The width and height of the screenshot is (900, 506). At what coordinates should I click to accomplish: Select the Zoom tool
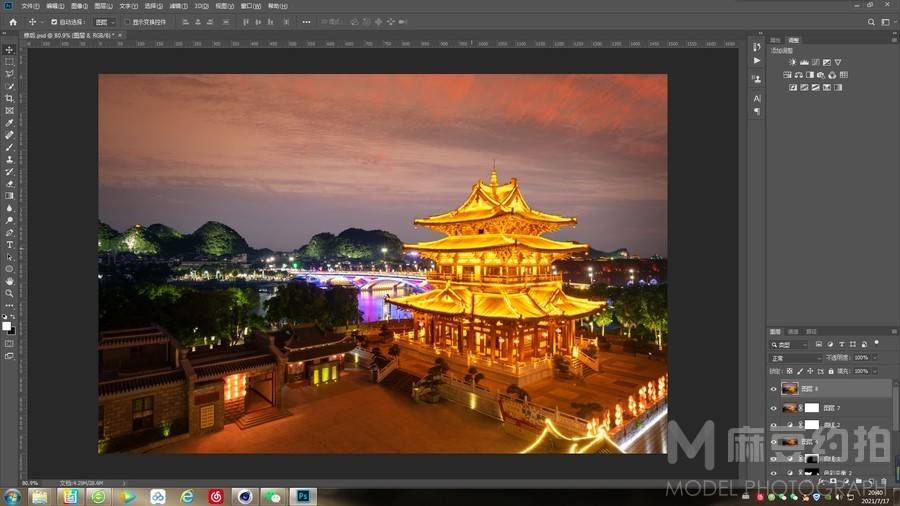[x=9, y=293]
